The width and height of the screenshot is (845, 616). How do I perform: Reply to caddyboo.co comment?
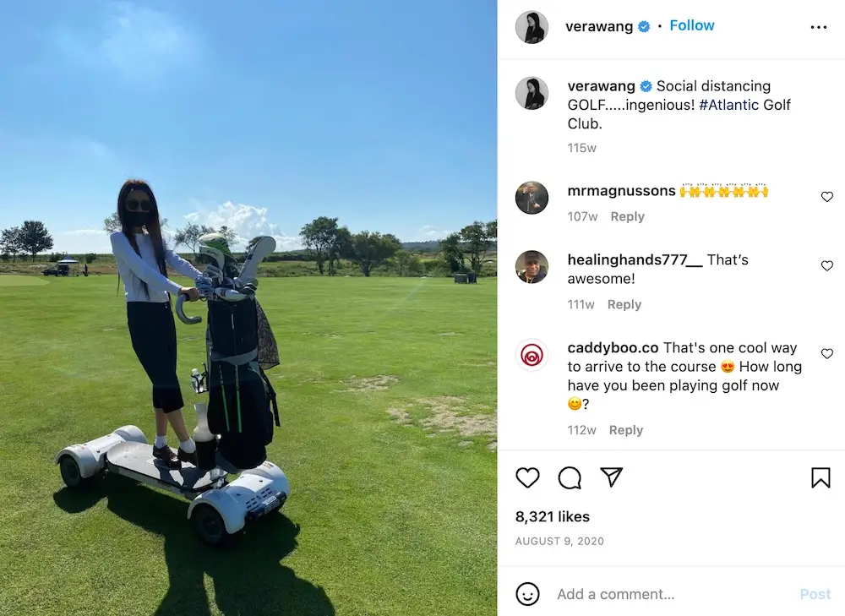click(625, 430)
